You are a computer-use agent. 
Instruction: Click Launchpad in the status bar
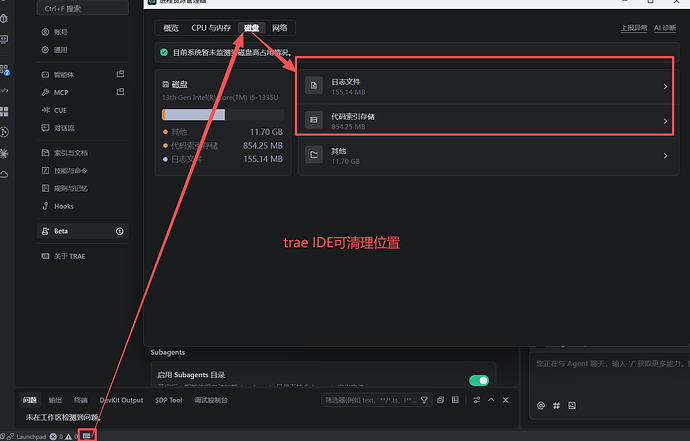point(31,437)
